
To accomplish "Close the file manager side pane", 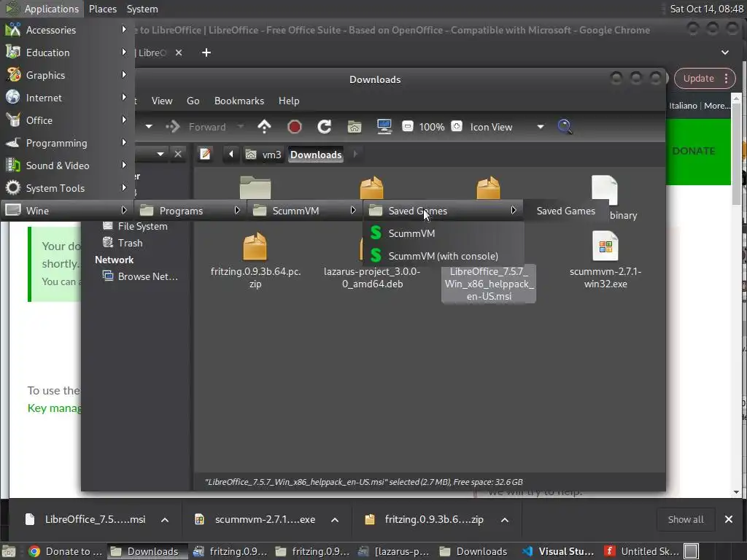I will coord(178,155).
